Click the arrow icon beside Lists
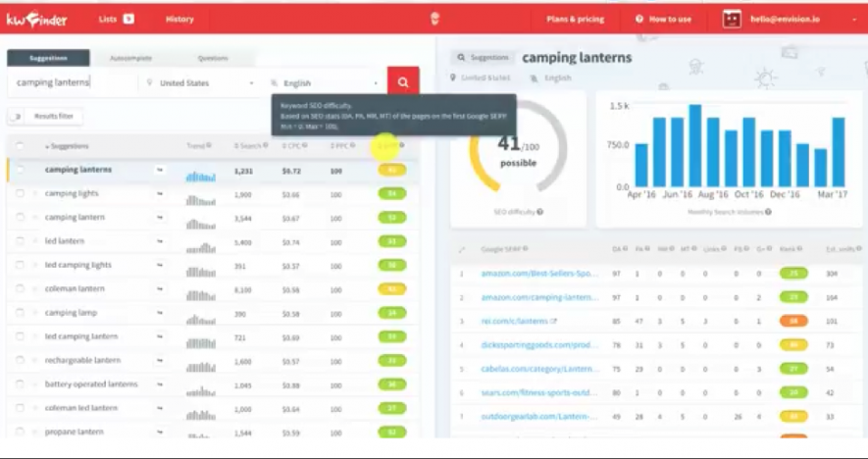Viewport: 868px width, 459px height. click(128, 20)
